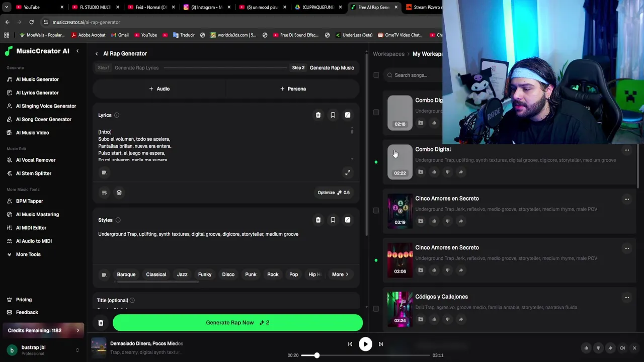644x362 pixels.
Task: Switch to the Persona tab
Action: pyautogui.click(x=293, y=88)
